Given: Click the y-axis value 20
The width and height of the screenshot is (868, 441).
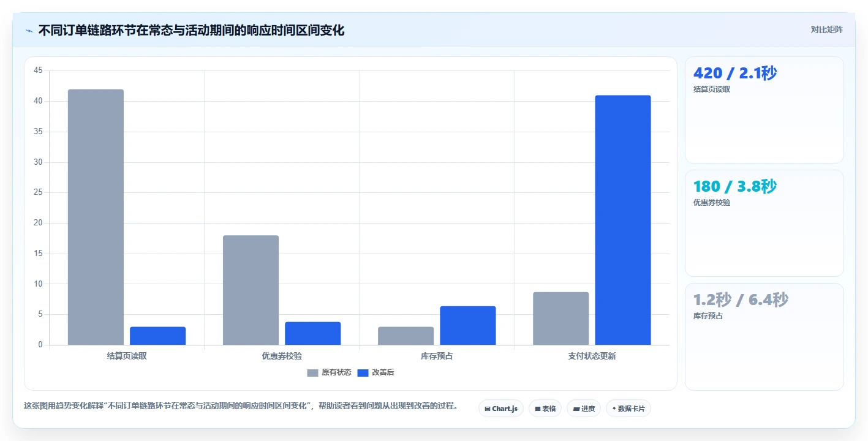Looking at the screenshot, I should [x=38, y=223].
